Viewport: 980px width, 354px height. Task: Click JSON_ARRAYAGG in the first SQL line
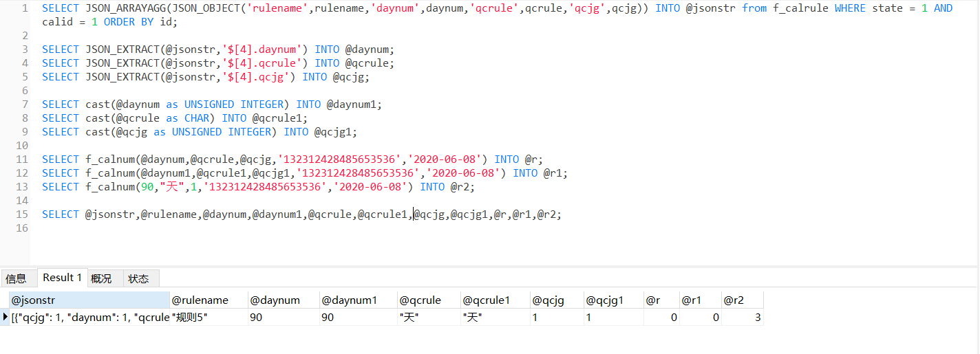click(x=126, y=8)
